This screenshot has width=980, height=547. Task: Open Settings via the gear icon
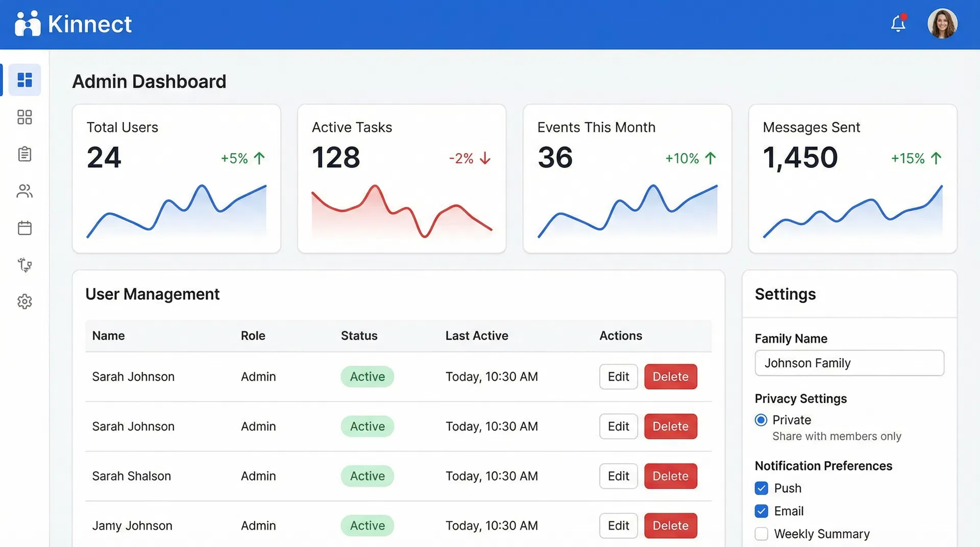coord(24,302)
